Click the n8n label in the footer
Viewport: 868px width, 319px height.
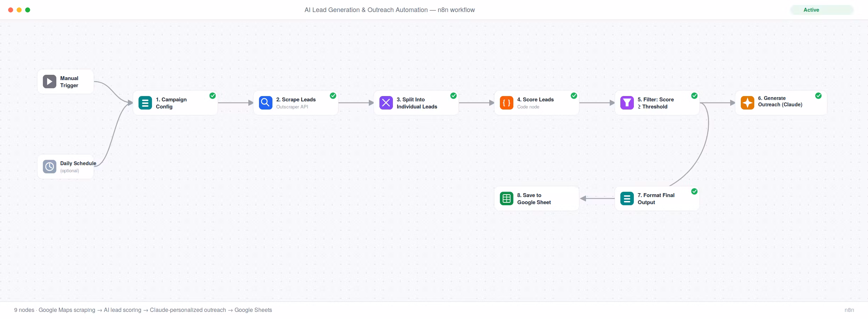[x=849, y=310]
